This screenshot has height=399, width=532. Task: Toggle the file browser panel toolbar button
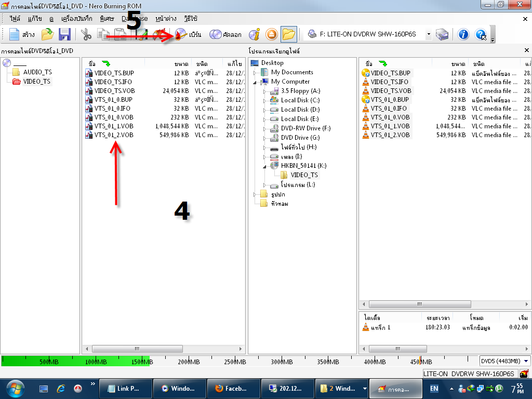[289, 34]
